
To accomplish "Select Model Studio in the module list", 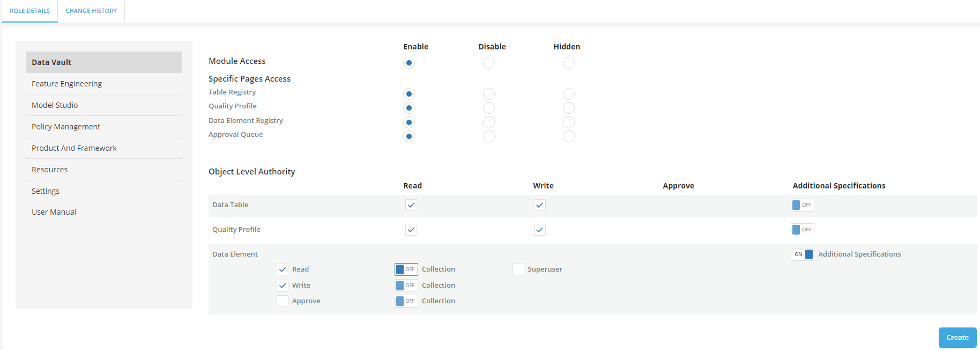I will (x=55, y=105).
